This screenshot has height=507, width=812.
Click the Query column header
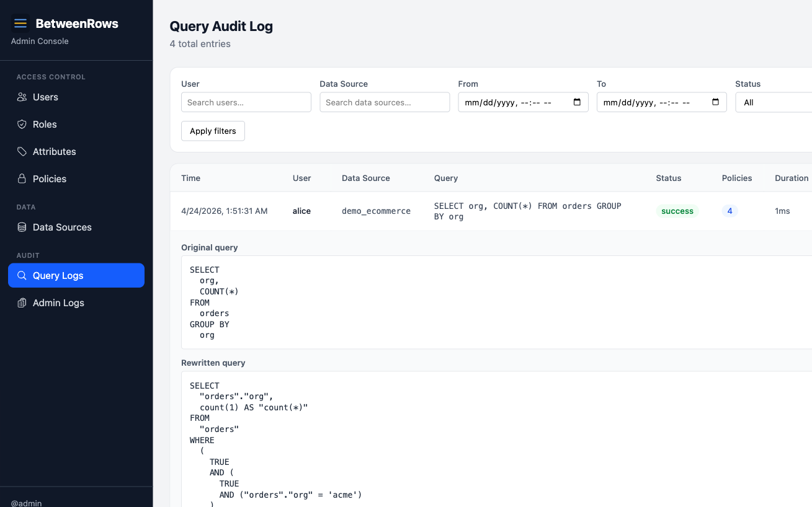[446, 179]
